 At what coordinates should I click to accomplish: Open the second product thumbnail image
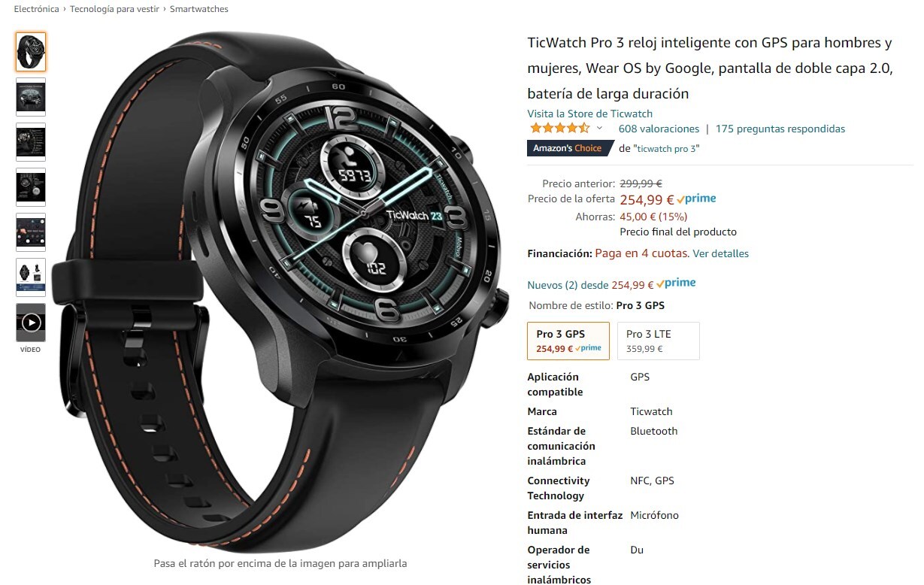click(31, 97)
